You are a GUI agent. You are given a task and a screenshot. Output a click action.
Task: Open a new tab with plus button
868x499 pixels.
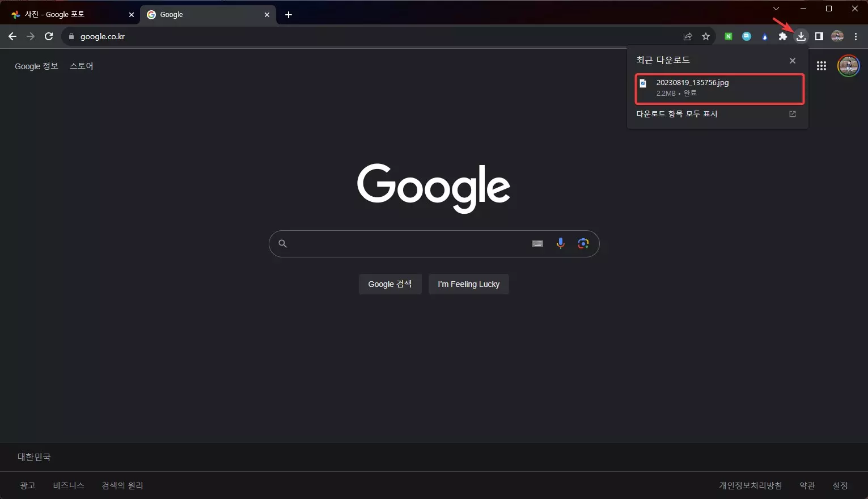[289, 15]
